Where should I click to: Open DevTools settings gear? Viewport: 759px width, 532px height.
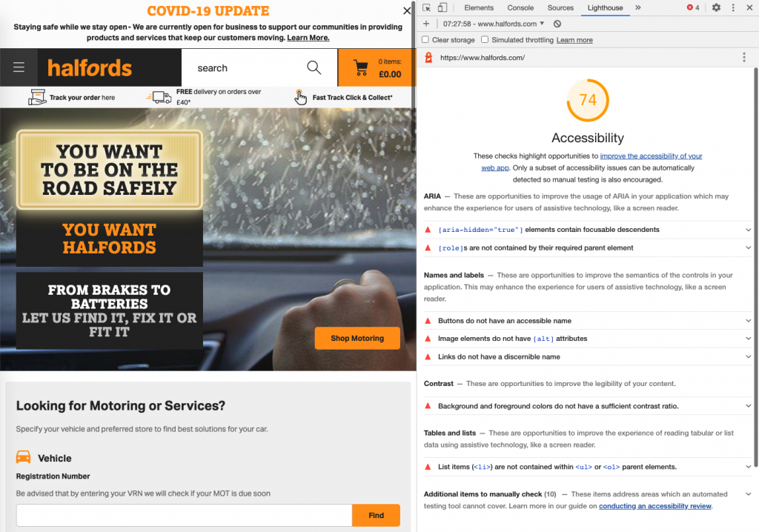coord(717,7)
